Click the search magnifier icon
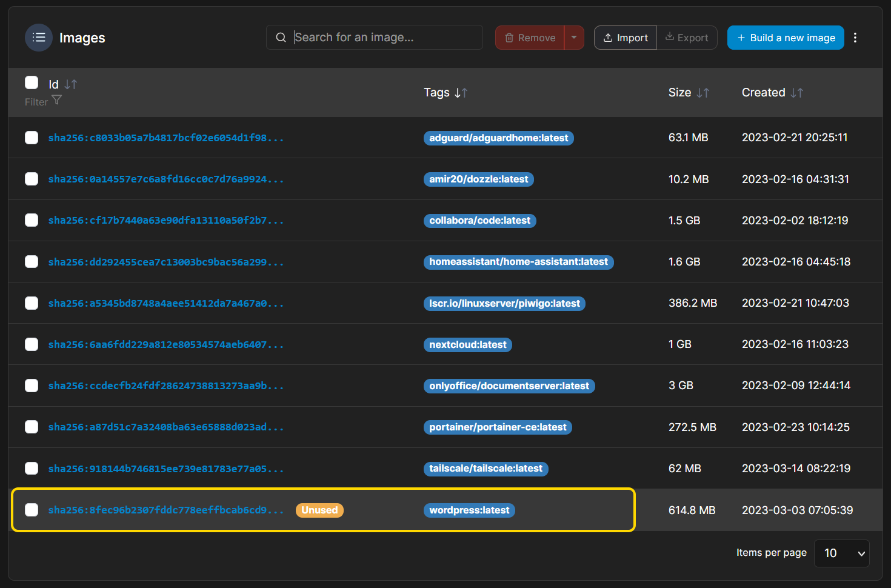The image size is (891, 588). click(x=281, y=38)
